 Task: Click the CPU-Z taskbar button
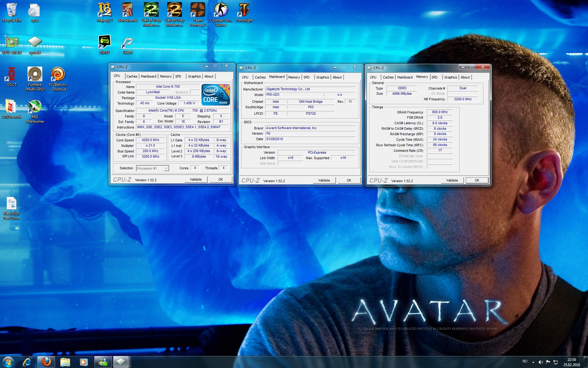click(121, 362)
